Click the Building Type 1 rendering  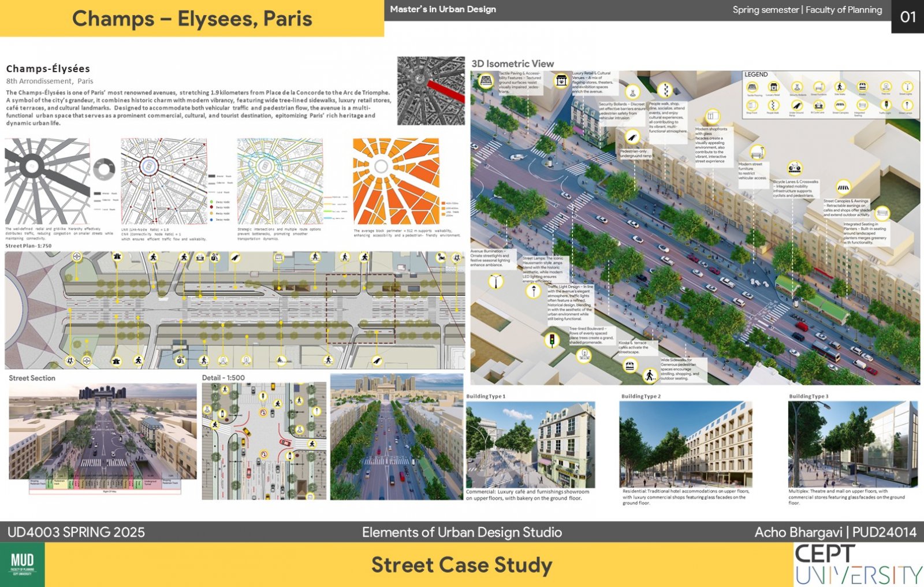(530, 445)
